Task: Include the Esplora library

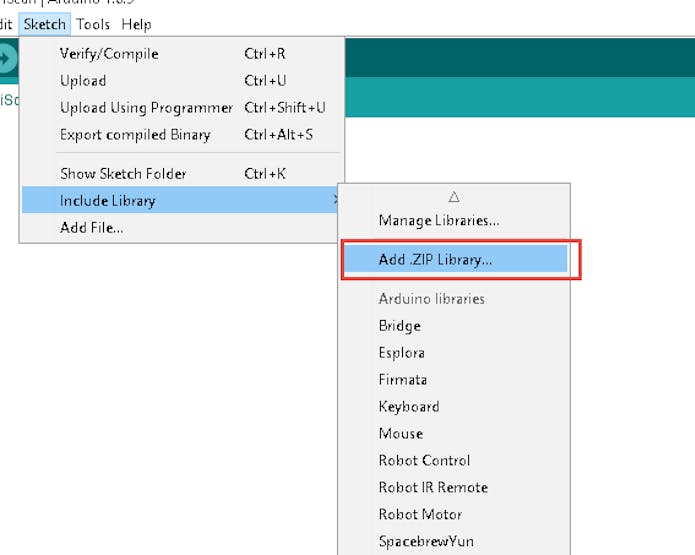Action: [x=455, y=353]
